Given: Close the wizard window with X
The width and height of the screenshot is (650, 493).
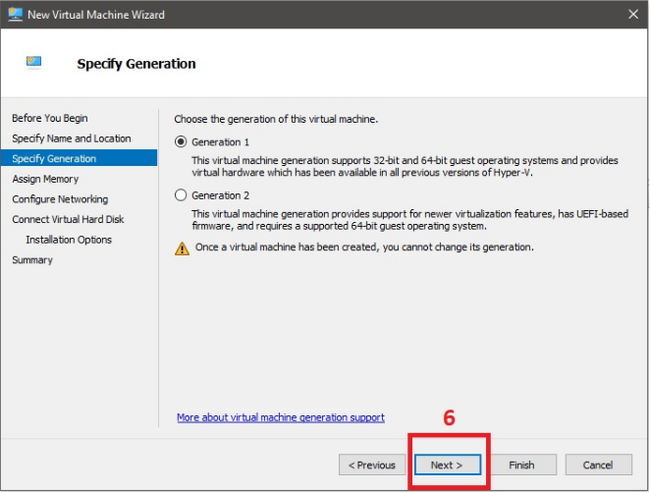Looking at the screenshot, I should (x=633, y=14).
